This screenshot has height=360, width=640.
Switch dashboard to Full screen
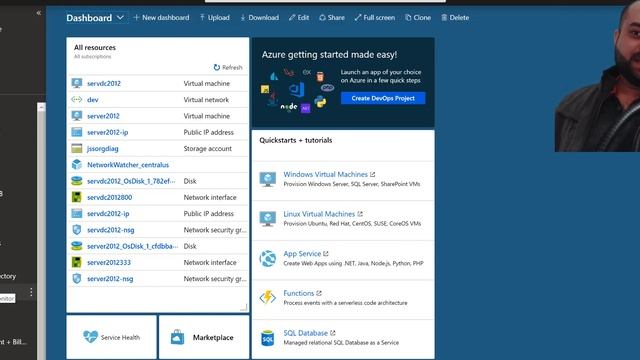pyautogui.click(x=375, y=18)
